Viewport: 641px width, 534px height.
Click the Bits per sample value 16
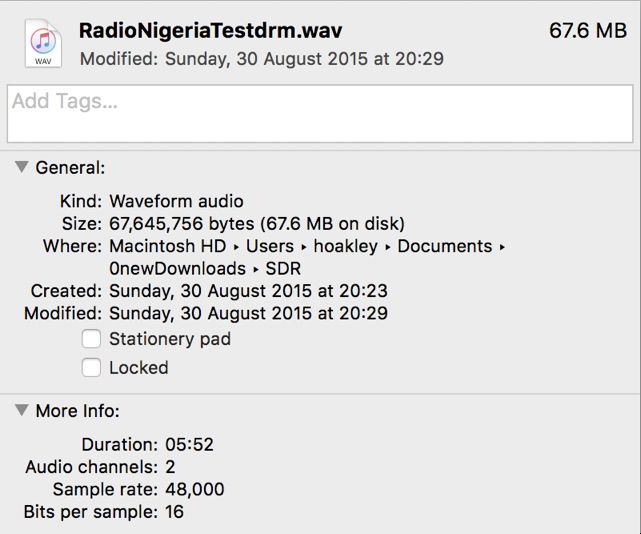[176, 512]
